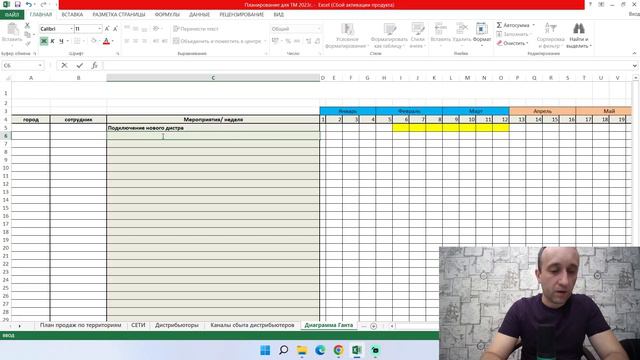Click Объединить и поместить в центре

[217, 41]
